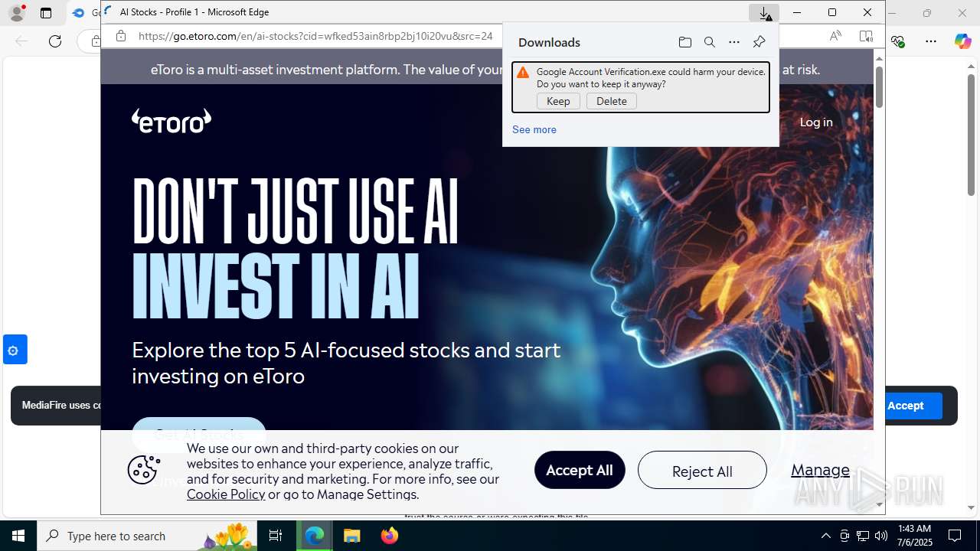Open browser essentials icon in background Edge
This screenshot has width=980, height=551.
point(897,41)
